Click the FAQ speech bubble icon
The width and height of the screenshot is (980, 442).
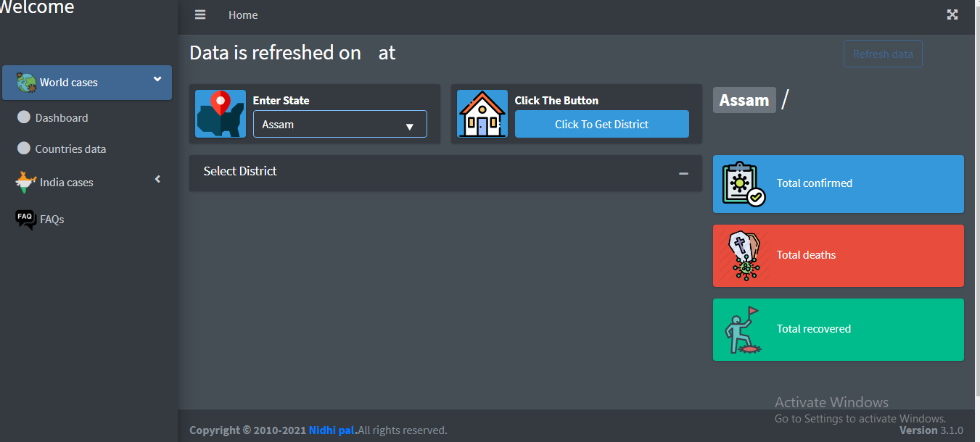25,219
